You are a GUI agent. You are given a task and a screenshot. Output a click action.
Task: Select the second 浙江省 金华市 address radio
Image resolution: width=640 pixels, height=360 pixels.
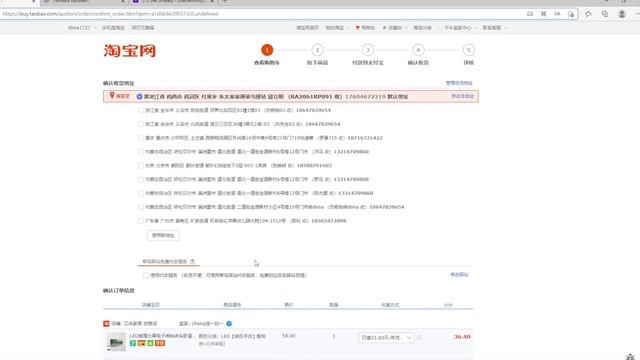(x=141, y=124)
